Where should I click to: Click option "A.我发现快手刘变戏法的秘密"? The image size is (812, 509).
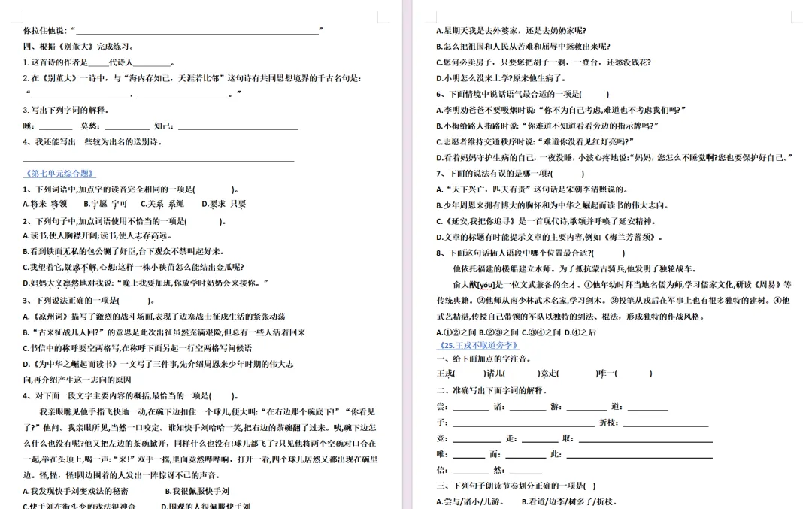pyautogui.click(x=76, y=491)
